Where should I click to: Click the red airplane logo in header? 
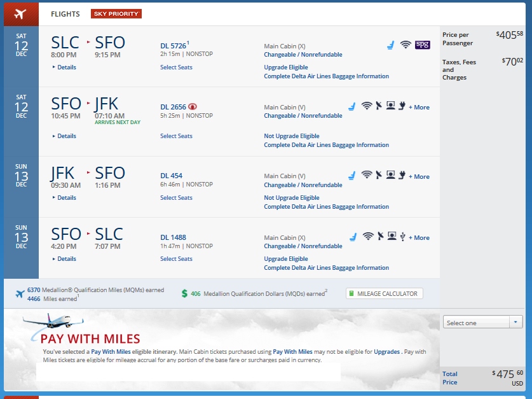(20, 13)
